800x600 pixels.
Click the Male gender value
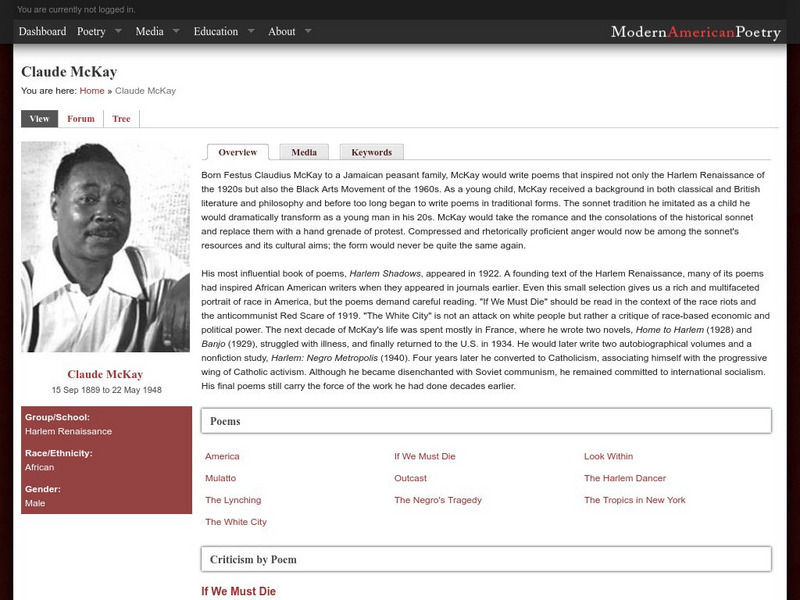coord(35,503)
